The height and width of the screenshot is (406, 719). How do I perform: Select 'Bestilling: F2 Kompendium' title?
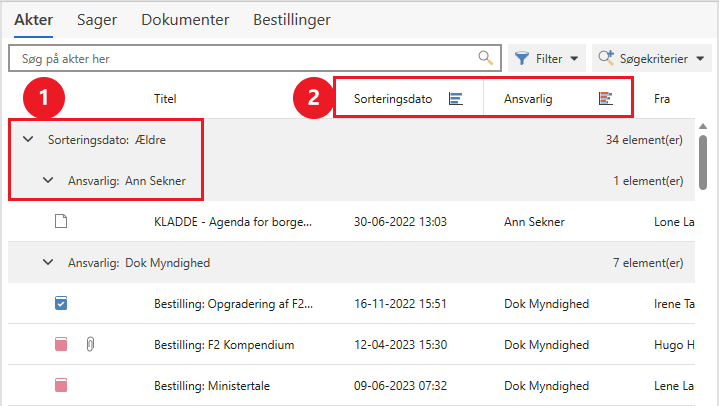224,345
